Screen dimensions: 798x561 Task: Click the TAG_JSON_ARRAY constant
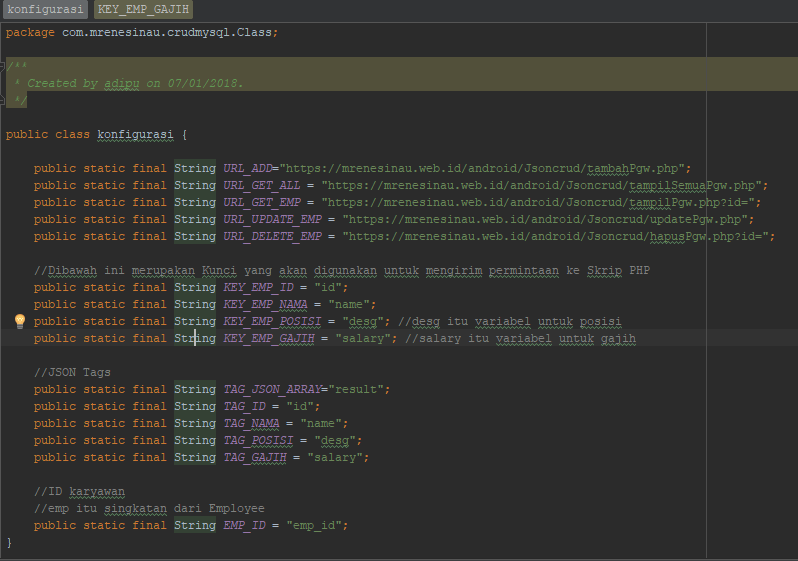point(272,389)
